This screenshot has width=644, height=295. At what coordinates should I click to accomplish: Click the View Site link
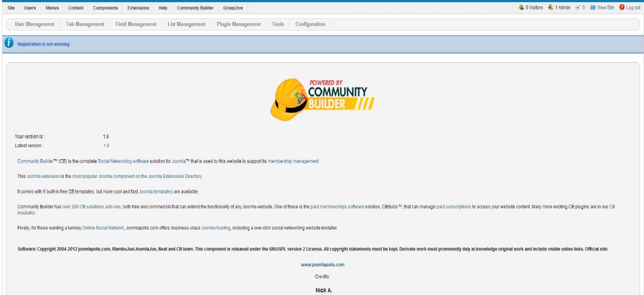605,7
